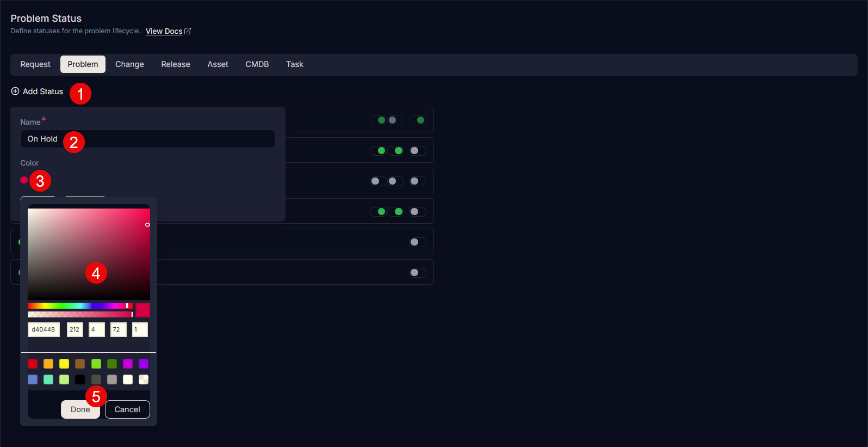Choose the transparent checkered preset swatch
868x447 pixels.
[144, 379]
